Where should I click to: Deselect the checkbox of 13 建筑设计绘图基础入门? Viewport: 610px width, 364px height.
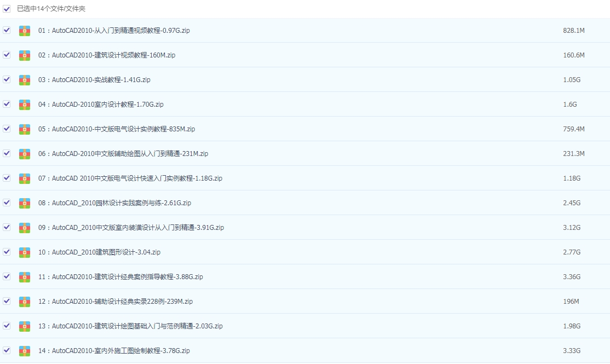pyautogui.click(x=7, y=326)
